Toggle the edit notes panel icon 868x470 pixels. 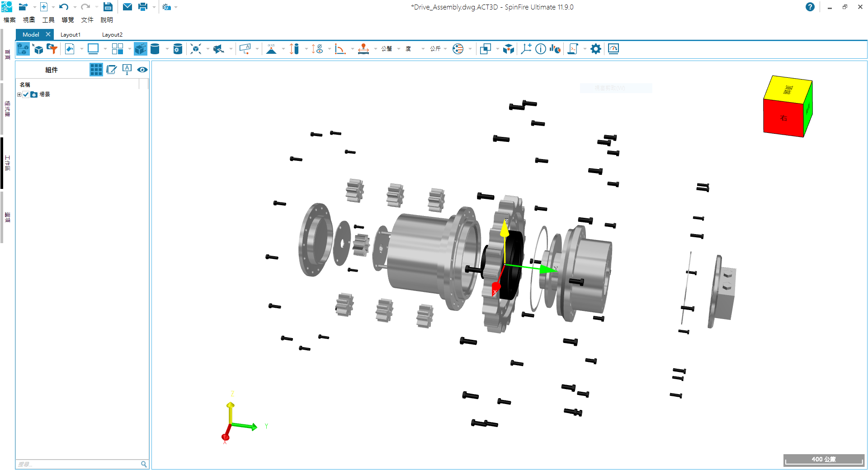pyautogui.click(x=112, y=70)
